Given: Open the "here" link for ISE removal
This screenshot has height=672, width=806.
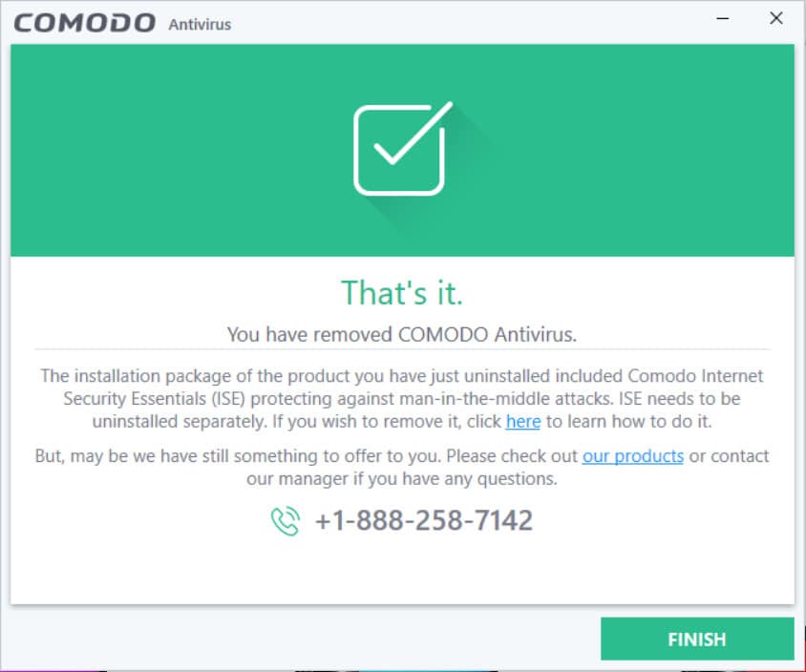Looking at the screenshot, I should (522, 421).
